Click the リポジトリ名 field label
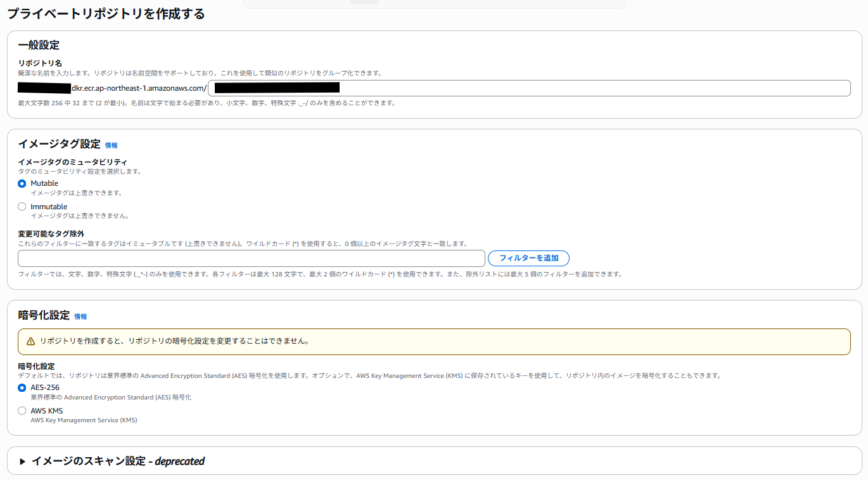Viewport: 868px width, 480px height. click(40, 63)
